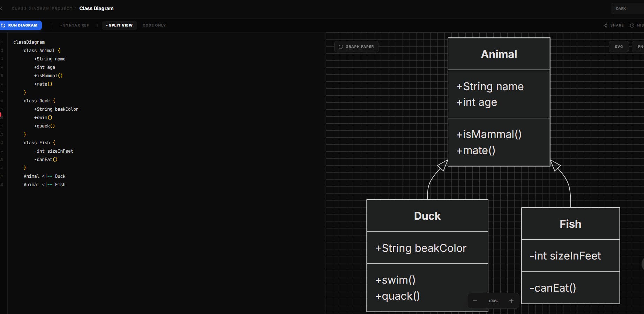Select the Duck class node header
This screenshot has height=314, width=644.
click(427, 216)
